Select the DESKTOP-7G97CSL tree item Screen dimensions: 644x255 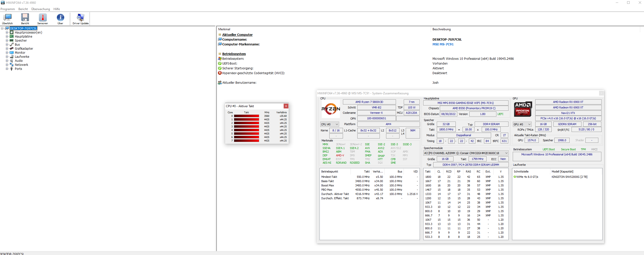coord(23,29)
